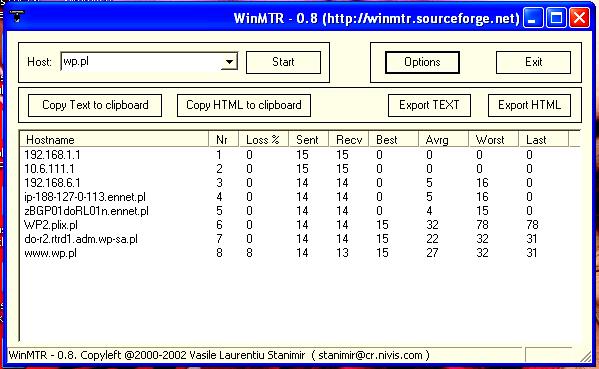The image size is (599, 369).
Task: Click the Avrg column header
Action: click(444, 140)
